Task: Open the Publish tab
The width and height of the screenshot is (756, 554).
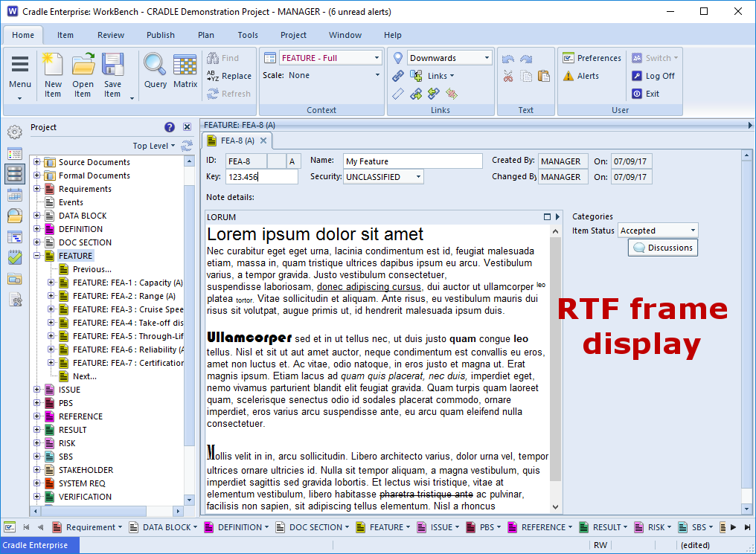Action: pos(161,35)
